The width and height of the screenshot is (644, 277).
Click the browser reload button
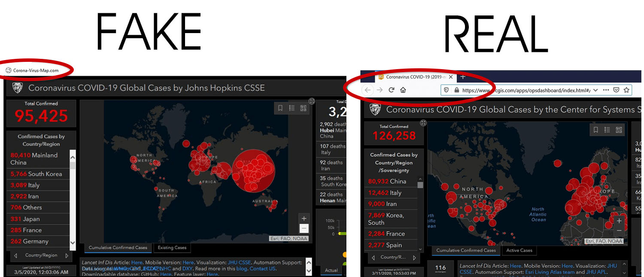[391, 90]
